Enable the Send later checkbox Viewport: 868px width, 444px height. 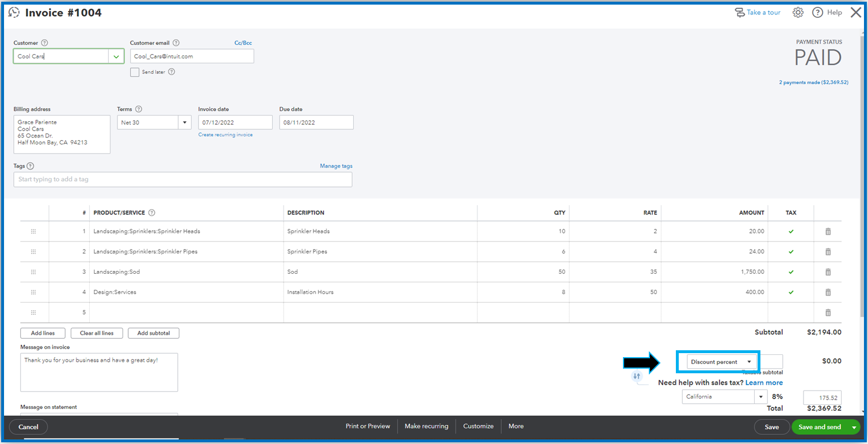click(135, 72)
